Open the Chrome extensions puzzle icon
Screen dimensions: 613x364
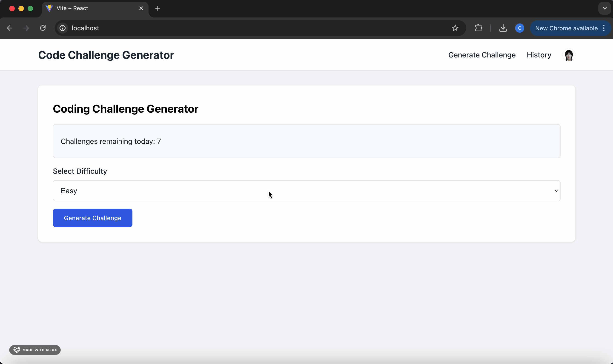478,28
